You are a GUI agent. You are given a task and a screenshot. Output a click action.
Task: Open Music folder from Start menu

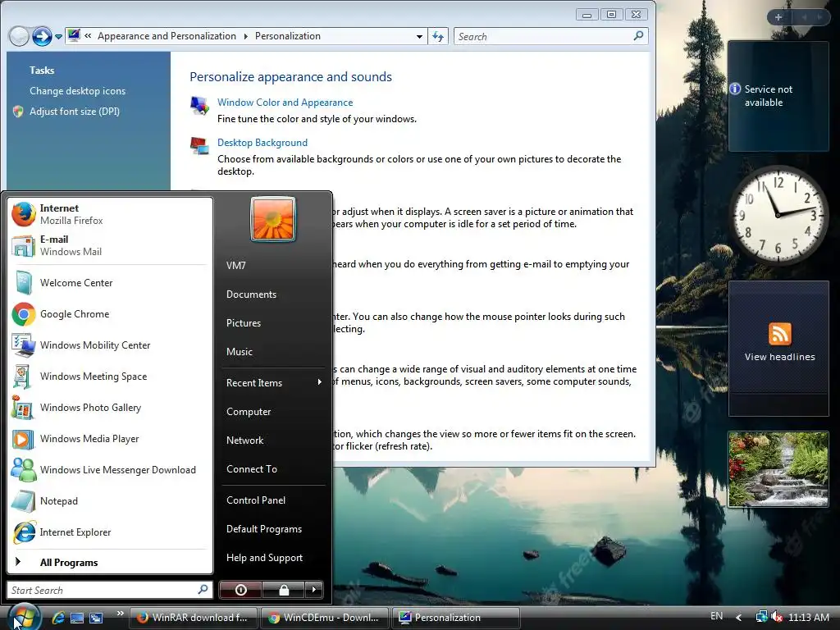tap(272, 351)
